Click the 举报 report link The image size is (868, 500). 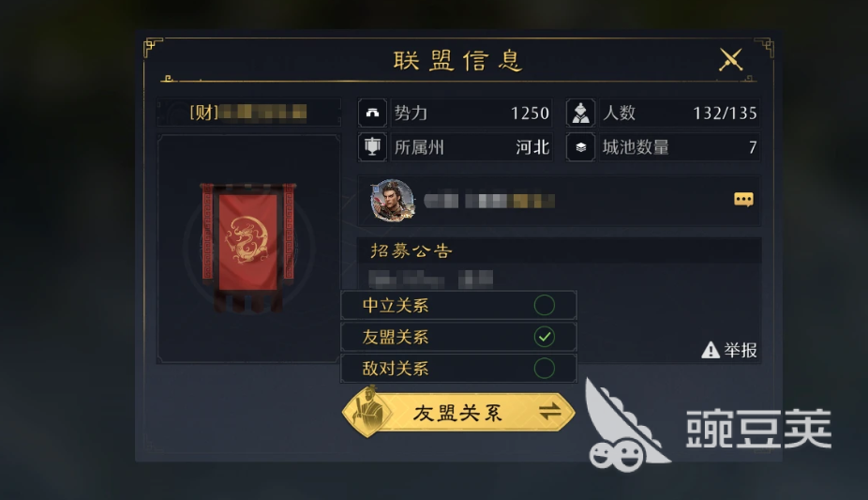click(741, 350)
